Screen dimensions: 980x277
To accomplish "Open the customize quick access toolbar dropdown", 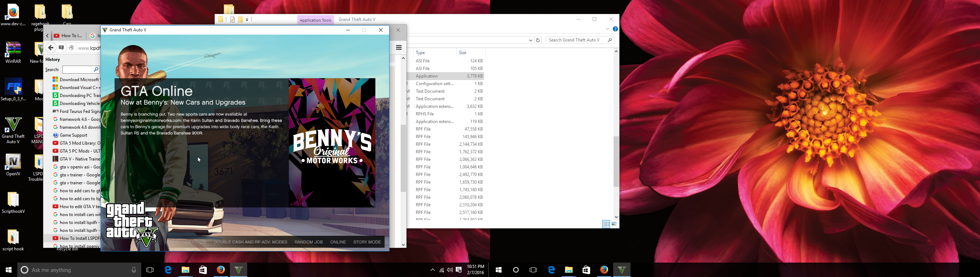I will coord(247,20).
